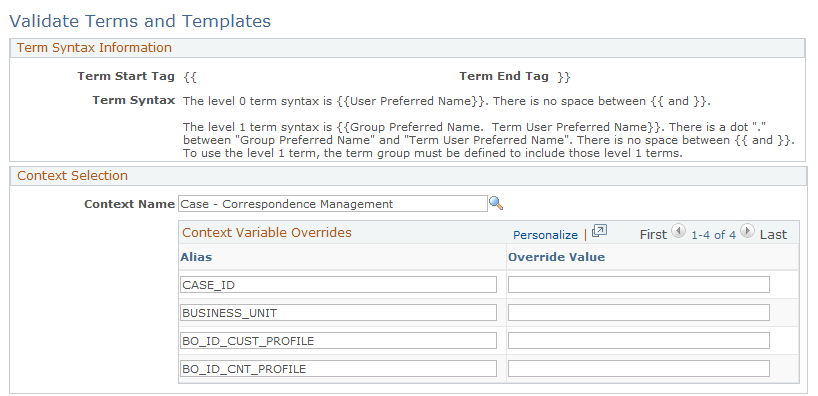
Task: Select the BUSINESS_UNIT alias field
Action: 338,313
